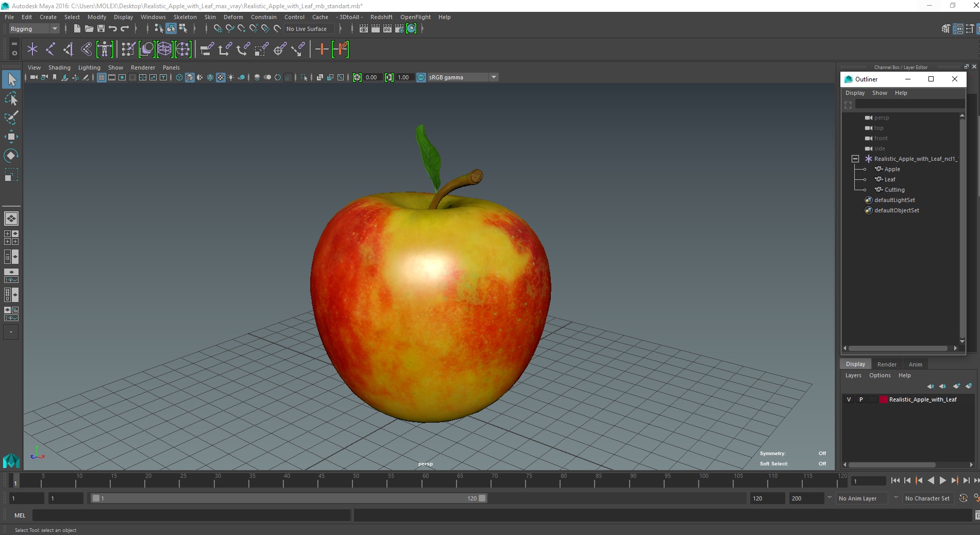The height and width of the screenshot is (535, 980).
Task: Snap to grids using the magnet grid icon
Action: pyautogui.click(x=217, y=29)
